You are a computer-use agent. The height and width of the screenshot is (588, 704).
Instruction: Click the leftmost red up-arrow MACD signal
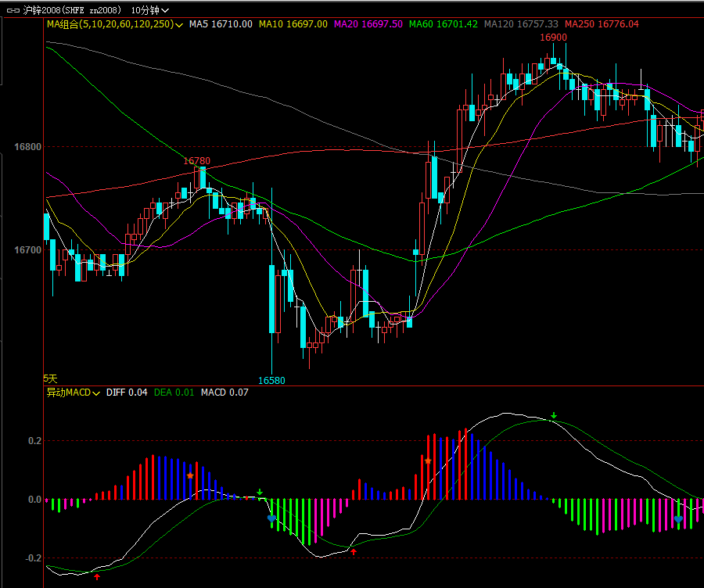pyautogui.click(x=97, y=576)
